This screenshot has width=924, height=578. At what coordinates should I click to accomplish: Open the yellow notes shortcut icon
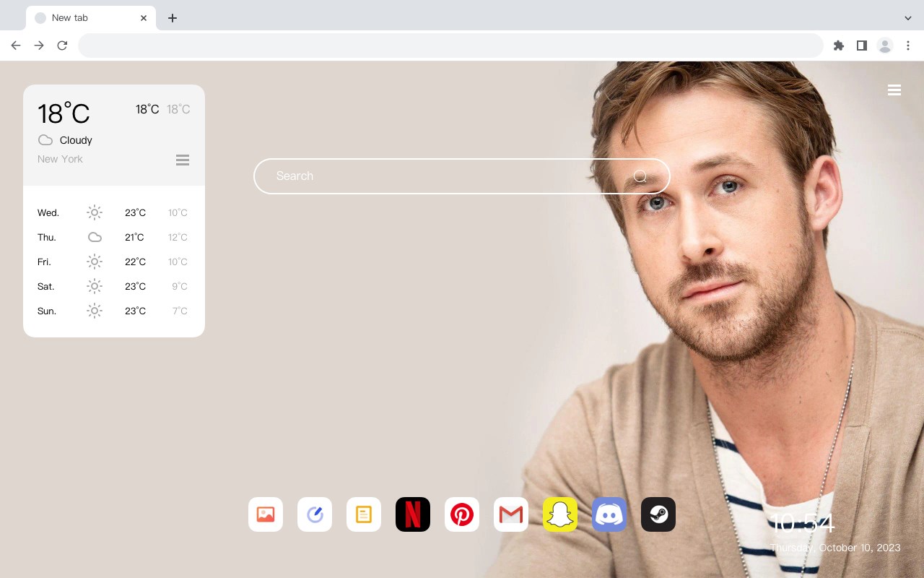tap(364, 514)
